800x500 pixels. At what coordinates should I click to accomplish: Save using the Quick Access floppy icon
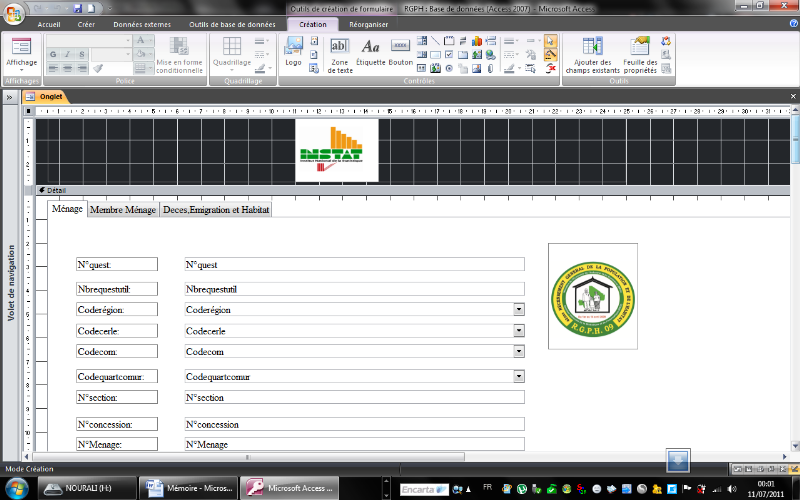[x=78, y=9]
